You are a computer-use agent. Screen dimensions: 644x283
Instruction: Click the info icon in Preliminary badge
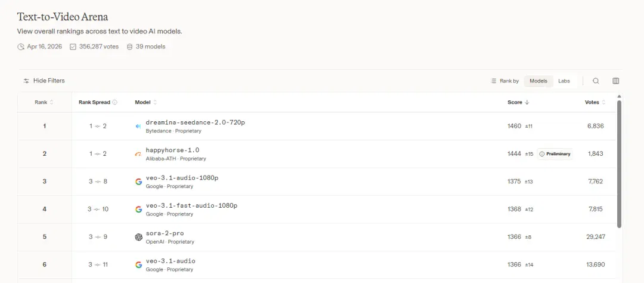(541, 154)
